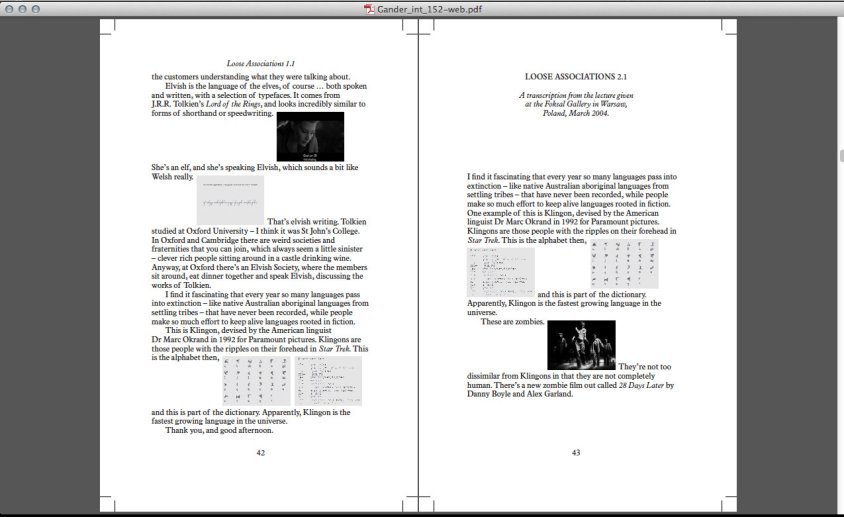Click the window close button
This screenshot has width=844, height=517.
tap(9, 9)
